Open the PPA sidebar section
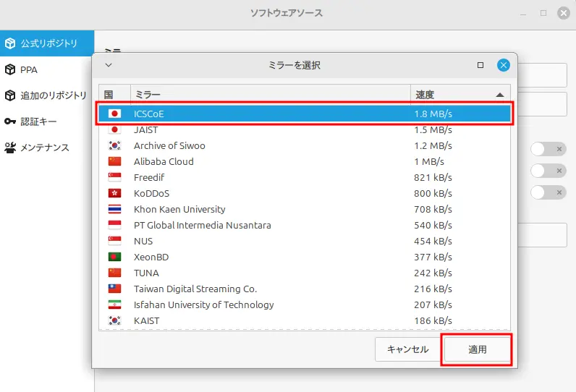576x392 pixels. click(x=46, y=69)
